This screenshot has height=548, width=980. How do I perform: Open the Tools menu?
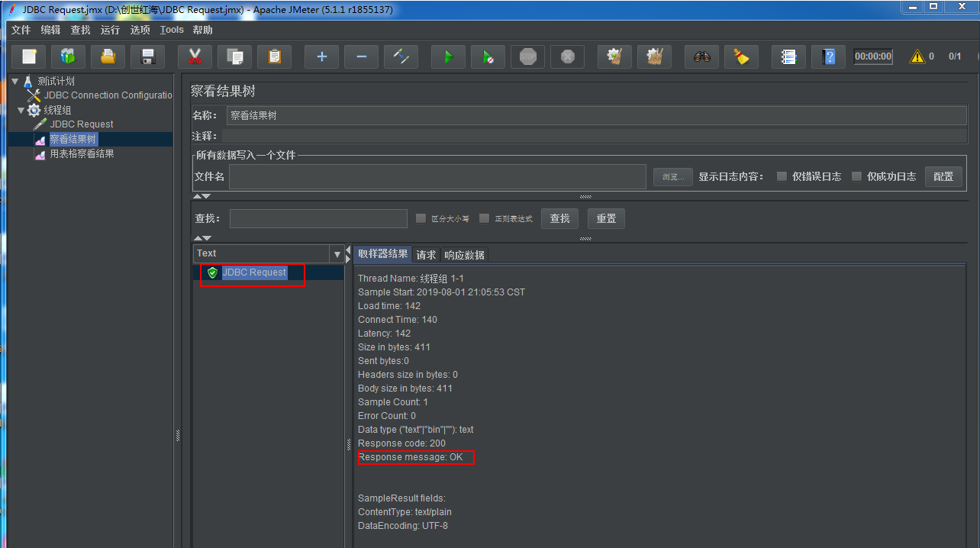coord(172,30)
